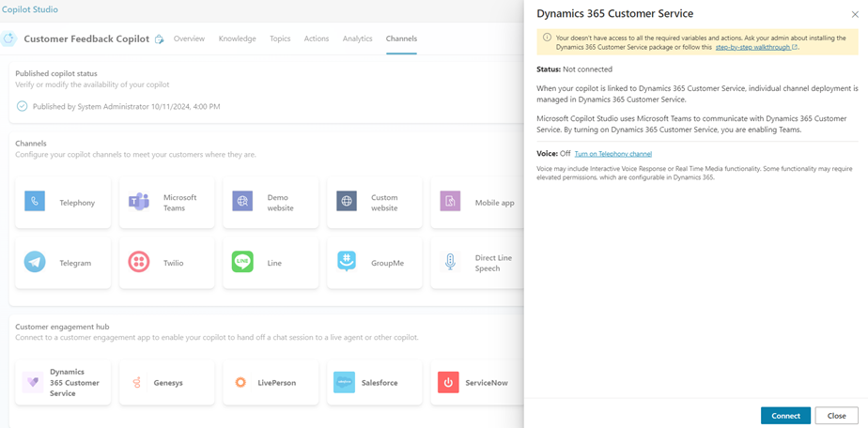This screenshot has height=428, width=868.
Task: Choose the Custom website channel icon
Action: (x=347, y=202)
